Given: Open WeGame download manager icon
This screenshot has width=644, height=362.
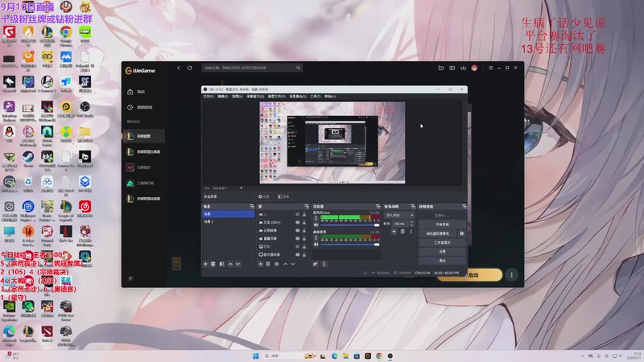Looking at the screenshot, I should (463, 68).
